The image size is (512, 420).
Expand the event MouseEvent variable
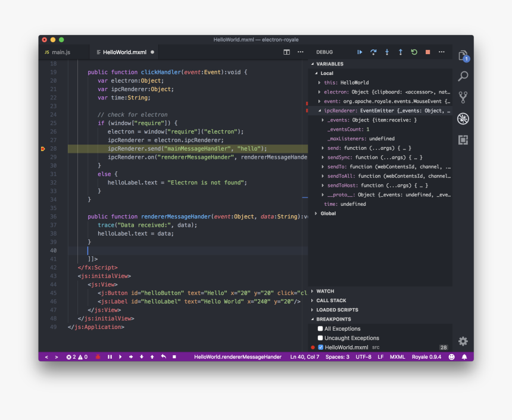pos(319,102)
